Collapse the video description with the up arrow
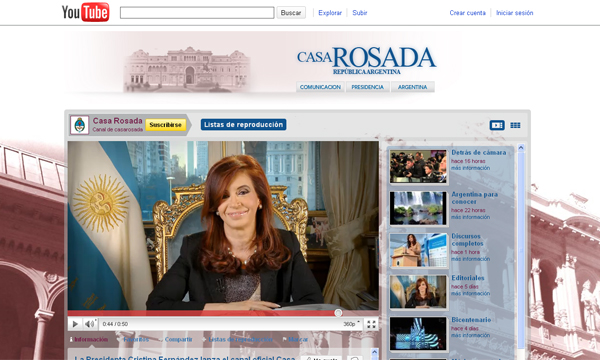This screenshot has width=600, height=360. (x=375, y=352)
